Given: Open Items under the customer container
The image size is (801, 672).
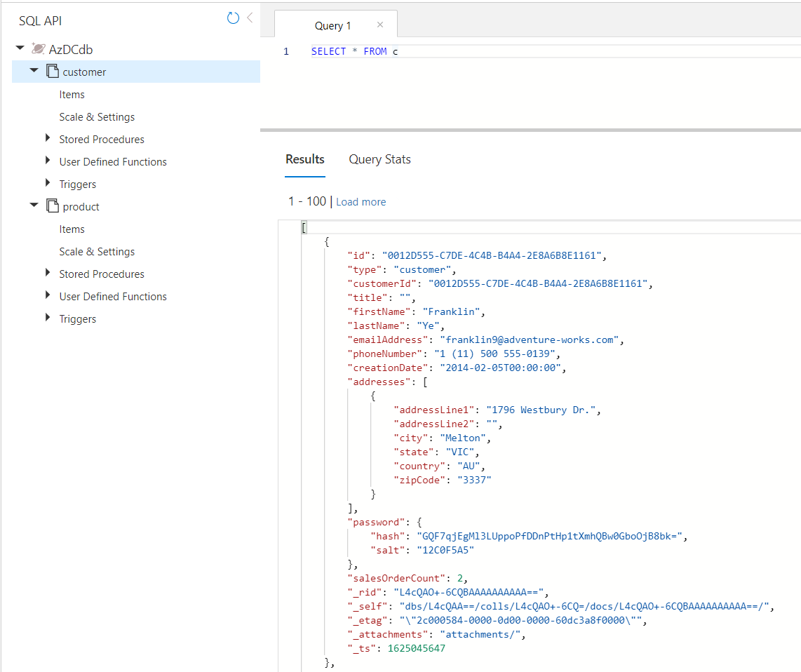Looking at the screenshot, I should [72, 94].
